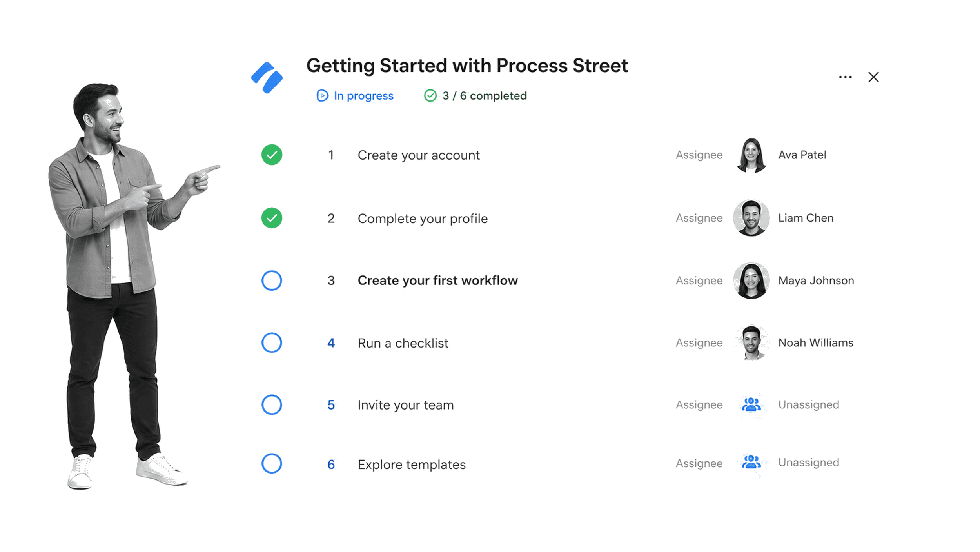Click Assignee label in Run a checklist row
The image size is (980, 552).
pos(699,343)
